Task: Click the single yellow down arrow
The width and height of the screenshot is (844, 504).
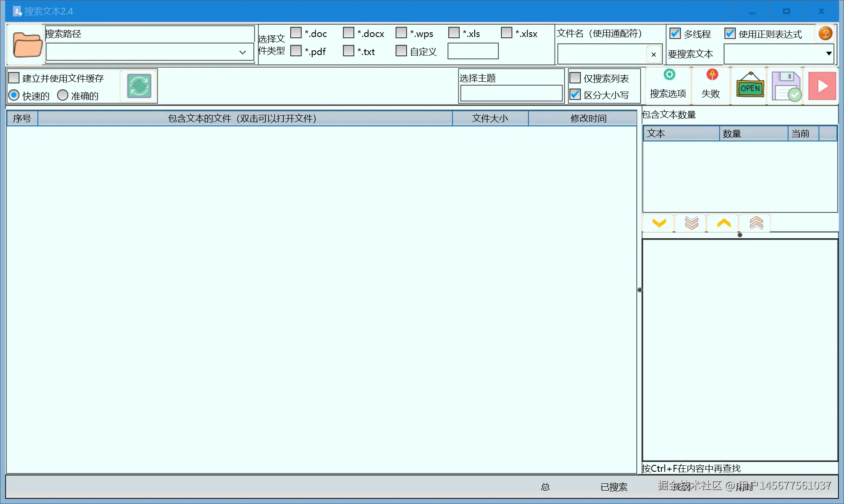Action: click(x=659, y=223)
